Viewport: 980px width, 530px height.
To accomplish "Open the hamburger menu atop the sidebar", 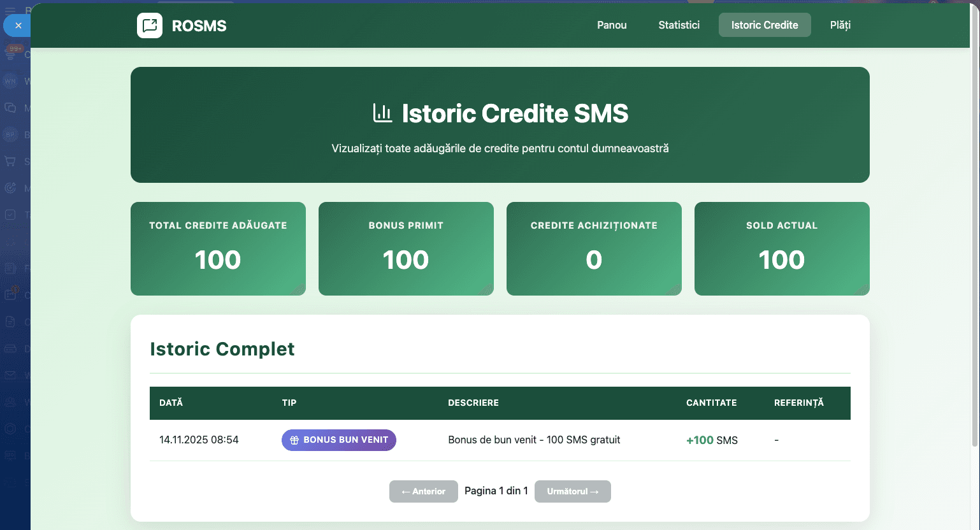I will tap(9, 10).
